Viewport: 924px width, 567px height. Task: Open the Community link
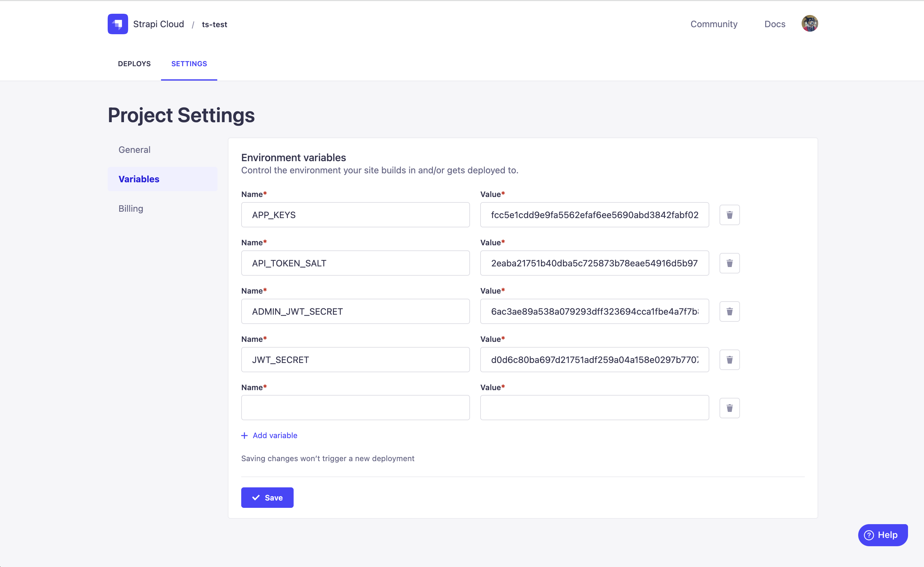pyautogui.click(x=714, y=24)
